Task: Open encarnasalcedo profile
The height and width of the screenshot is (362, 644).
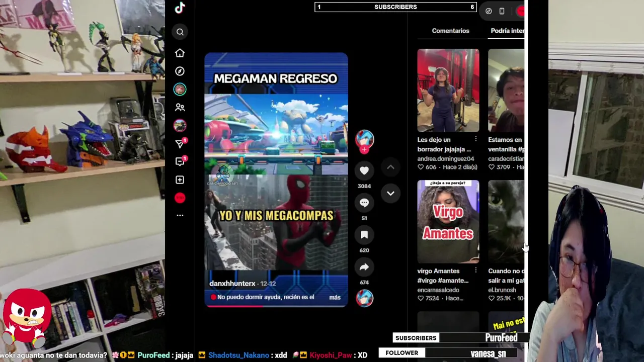Action: click(438, 290)
